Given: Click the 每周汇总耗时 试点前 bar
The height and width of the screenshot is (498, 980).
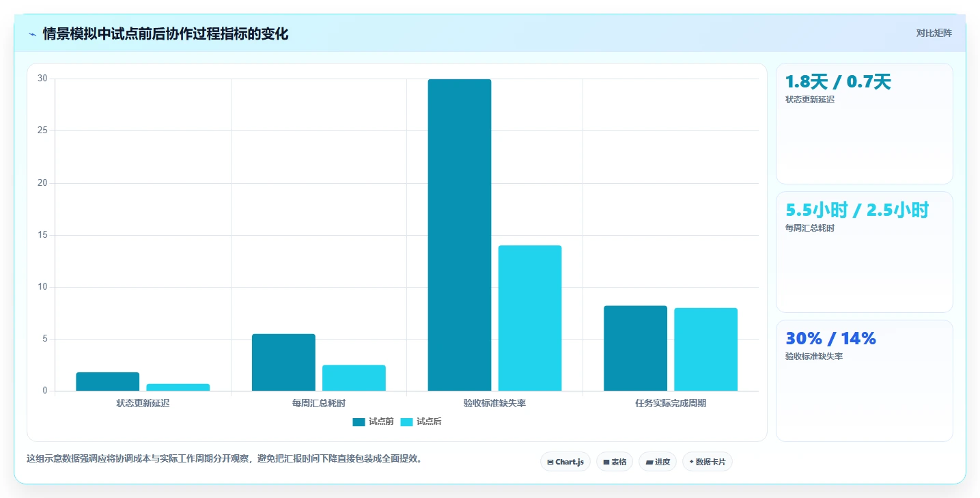Looking at the screenshot, I should (283, 362).
